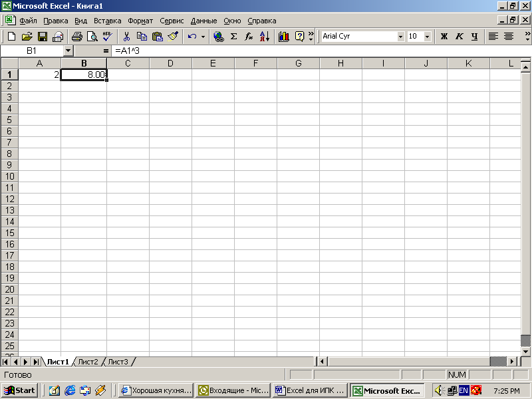The width and height of the screenshot is (532, 399).
Task: Cut selection using the scissors icon
Action: (x=126, y=37)
